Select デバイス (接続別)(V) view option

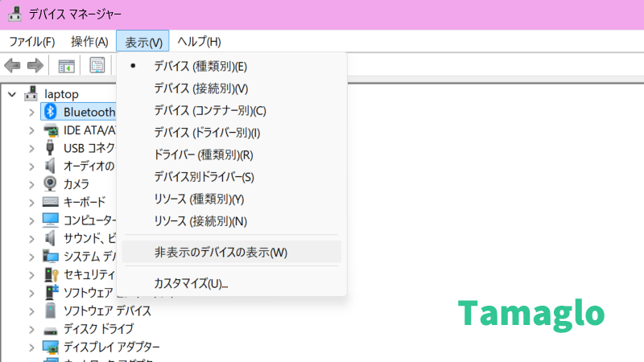point(232,88)
